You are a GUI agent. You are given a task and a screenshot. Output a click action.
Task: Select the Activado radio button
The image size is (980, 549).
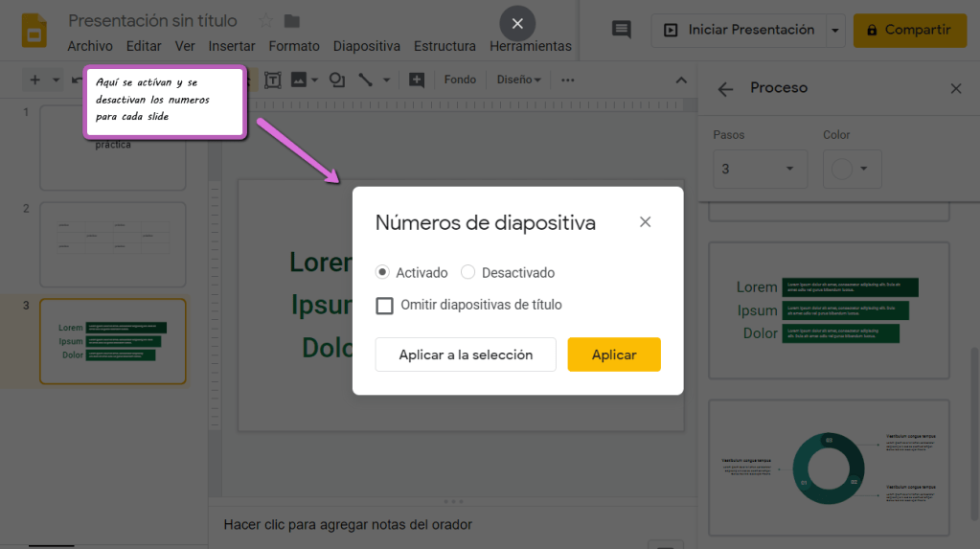pyautogui.click(x=382, y=272)
